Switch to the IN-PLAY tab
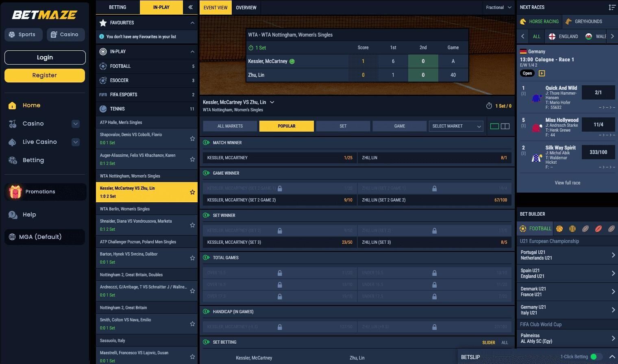 (161, 7)
